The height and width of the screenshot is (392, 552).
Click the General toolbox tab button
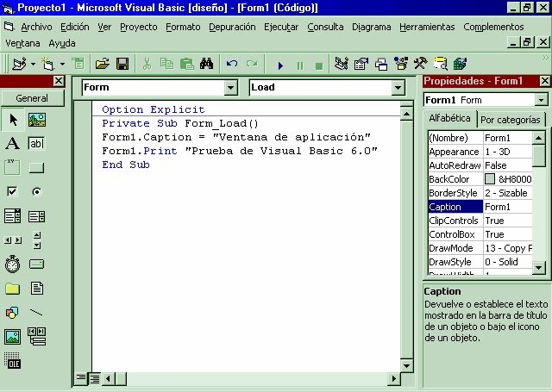point(32,98)
